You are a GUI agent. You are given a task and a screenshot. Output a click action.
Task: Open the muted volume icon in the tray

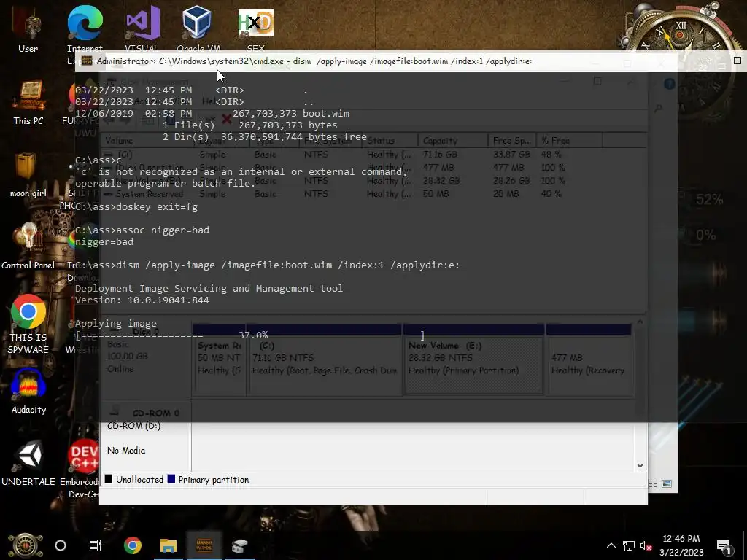[646, 545]
